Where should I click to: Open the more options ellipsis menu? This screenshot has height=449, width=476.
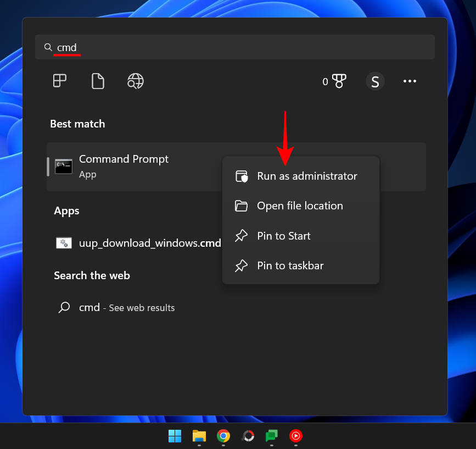(x=410, y=81)
